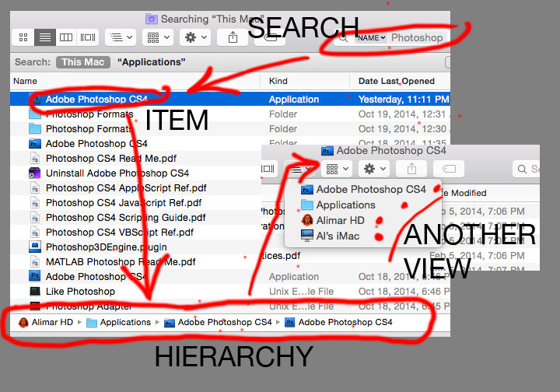Open the grid grouping dropdown in search window

(x=158, y=37)
